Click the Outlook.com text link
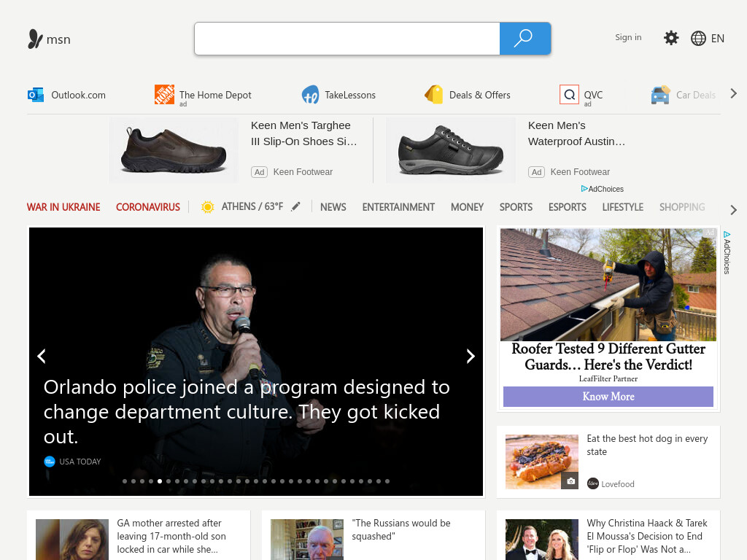The height and width of the screenshot is (560, 747). pyautogui.click(x=78, y=95)
